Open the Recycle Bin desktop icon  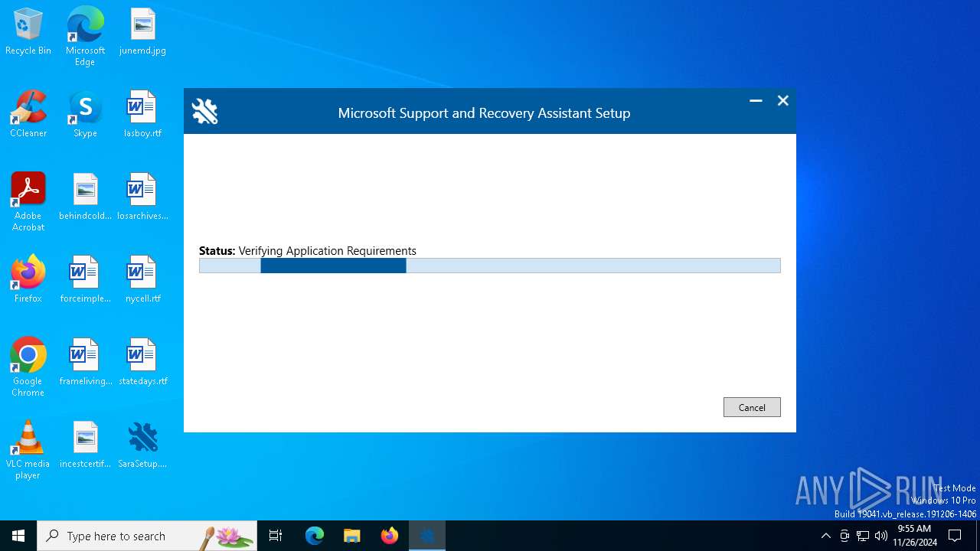28,31
